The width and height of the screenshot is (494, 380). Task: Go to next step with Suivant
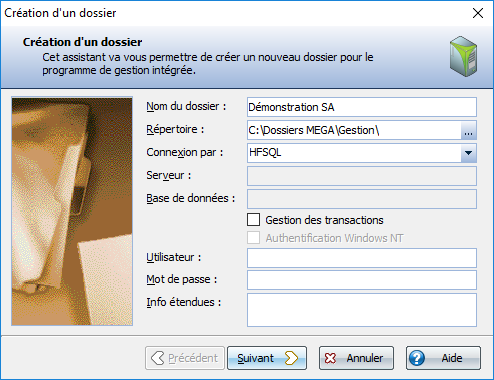(x=267, y=358)
